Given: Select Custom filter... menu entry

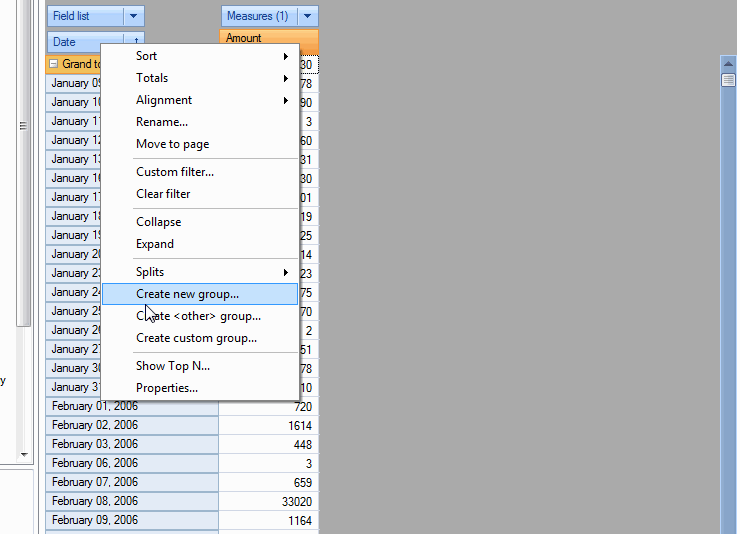Looking at the screenshot, I should tap(175, 172).
